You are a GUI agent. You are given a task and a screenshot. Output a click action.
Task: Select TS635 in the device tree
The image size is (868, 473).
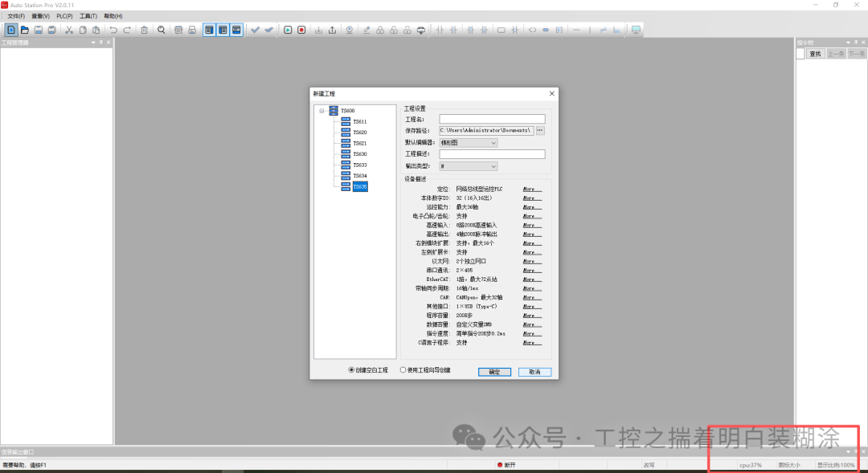coord(360,186)
